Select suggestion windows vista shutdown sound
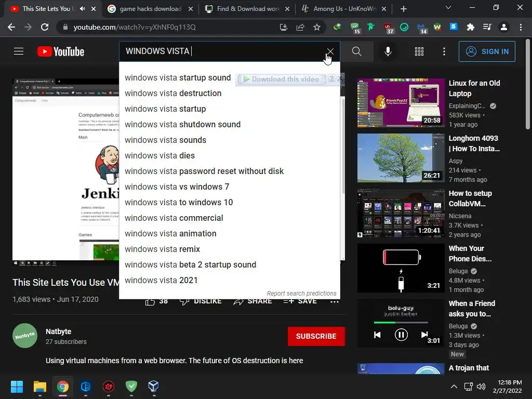The width and height of the screenshot is (532, 399). tap(182, 125)
